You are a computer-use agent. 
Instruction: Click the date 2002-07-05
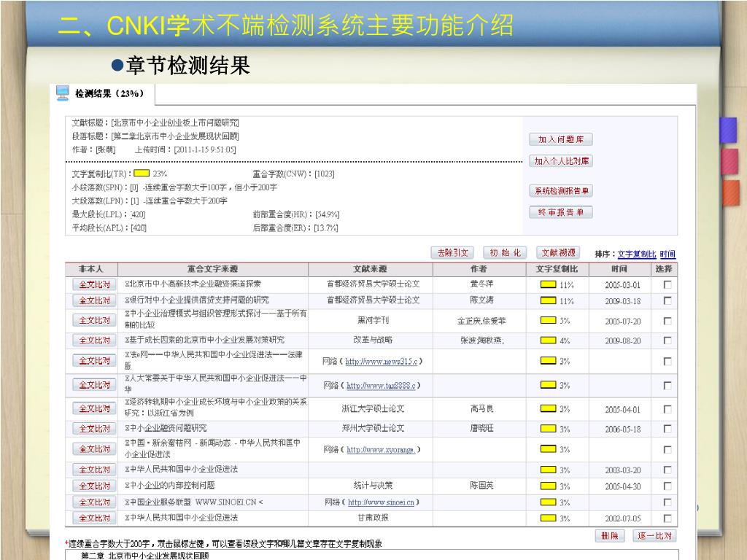pyautogui.click(x=623, y=518)
